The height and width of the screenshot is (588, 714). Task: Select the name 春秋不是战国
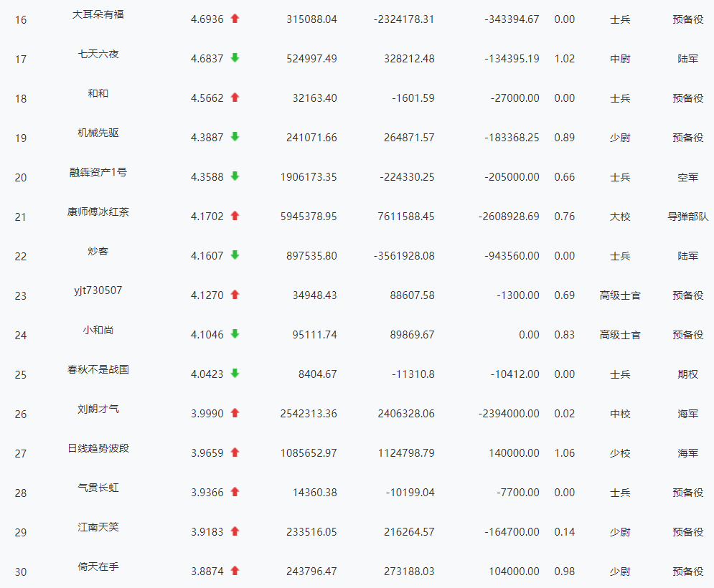point(98,369)
